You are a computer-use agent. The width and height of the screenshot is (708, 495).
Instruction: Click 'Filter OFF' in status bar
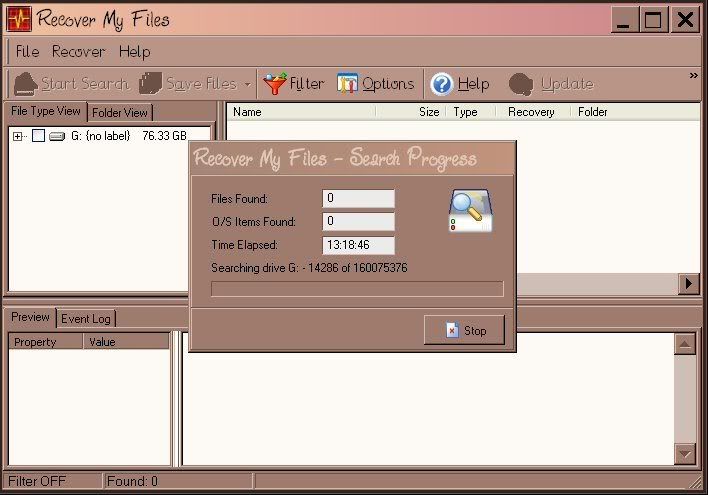click(37, 481)
